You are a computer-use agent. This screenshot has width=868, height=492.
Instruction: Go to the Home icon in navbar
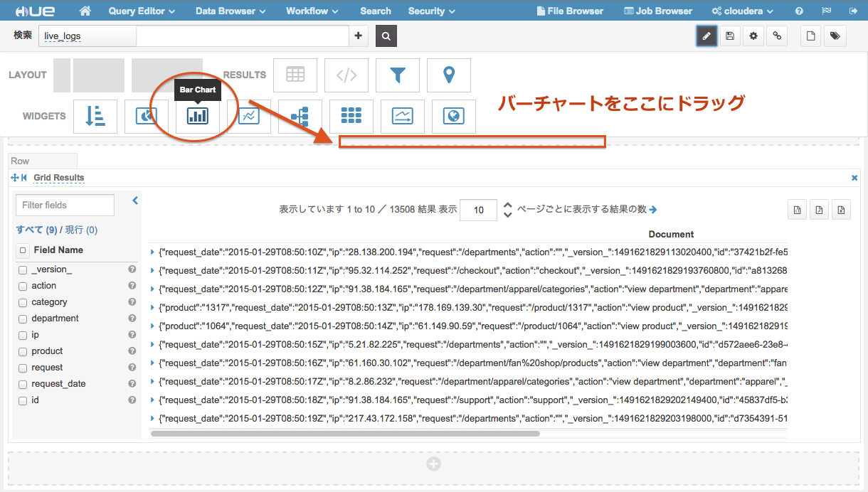click(x=85, y=11)
